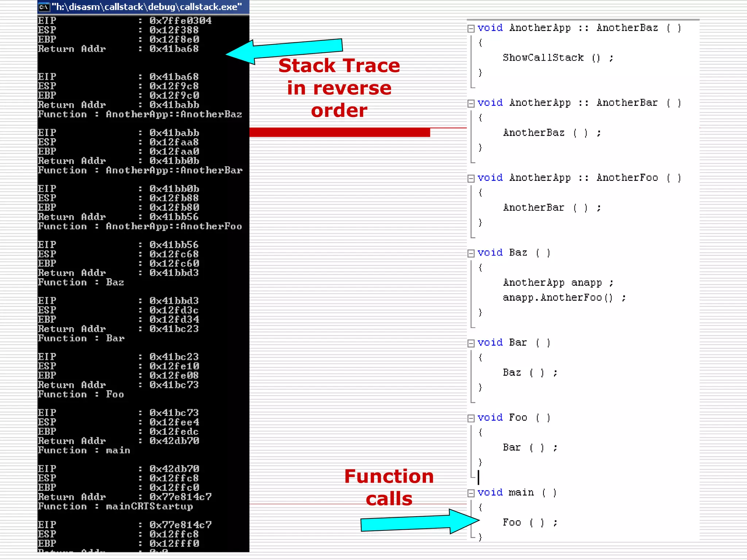Click 'Function : mainCRTStartup' console line
The image size is (747, 560).
(115, 506)
